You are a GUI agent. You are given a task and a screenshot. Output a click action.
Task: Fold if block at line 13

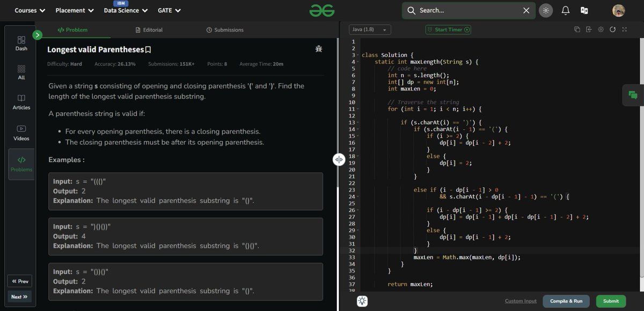(357, 123)
